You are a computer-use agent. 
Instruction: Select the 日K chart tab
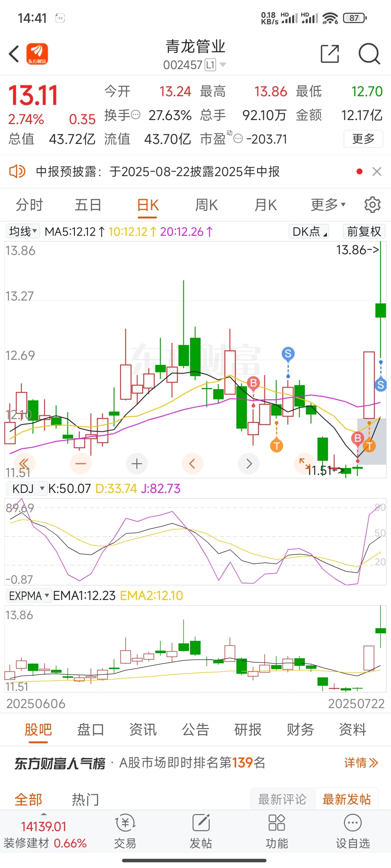click(148, 205)
